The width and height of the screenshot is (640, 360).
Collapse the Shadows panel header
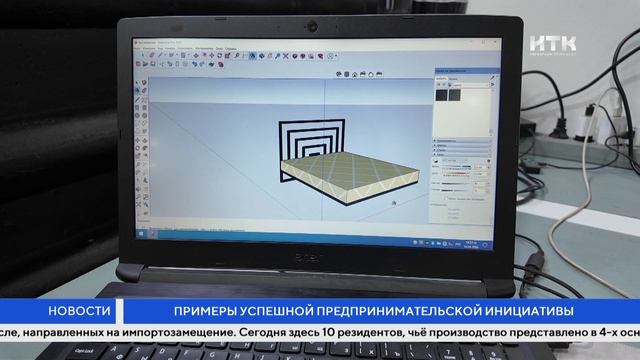(x=462, y=154)
